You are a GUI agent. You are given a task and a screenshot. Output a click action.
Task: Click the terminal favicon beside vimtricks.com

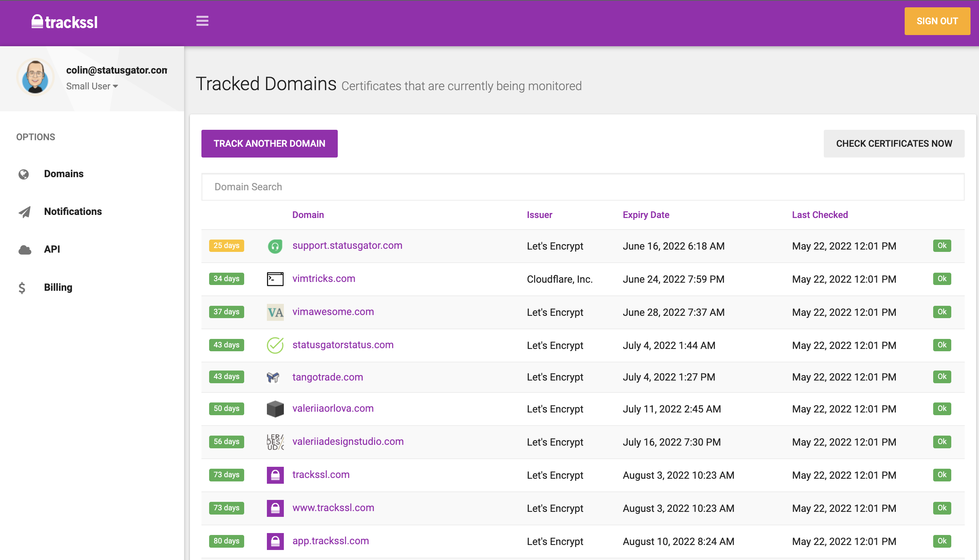tap(275, 279)
